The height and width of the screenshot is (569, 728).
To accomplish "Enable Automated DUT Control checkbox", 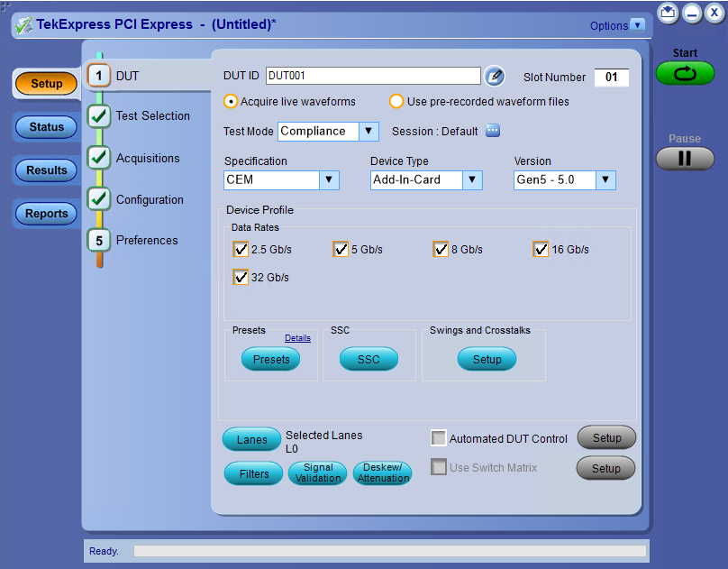I will (x=439, y=439).
